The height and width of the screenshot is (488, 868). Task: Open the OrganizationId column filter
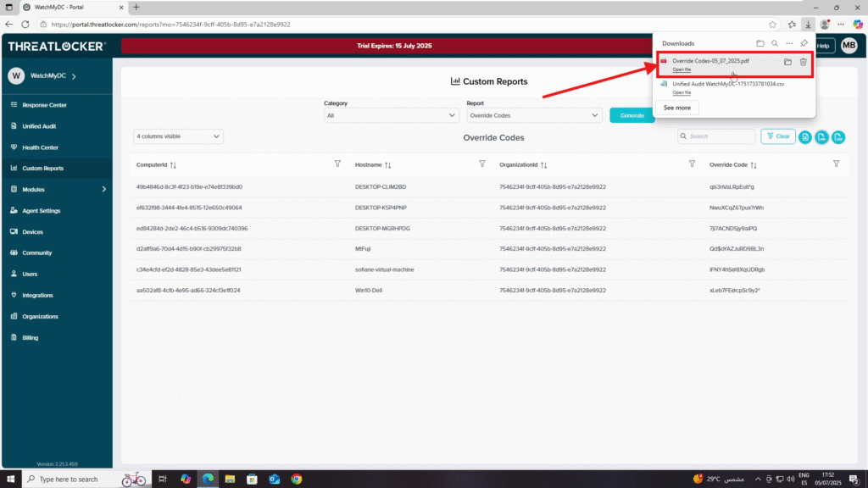[x=692, y=164]
